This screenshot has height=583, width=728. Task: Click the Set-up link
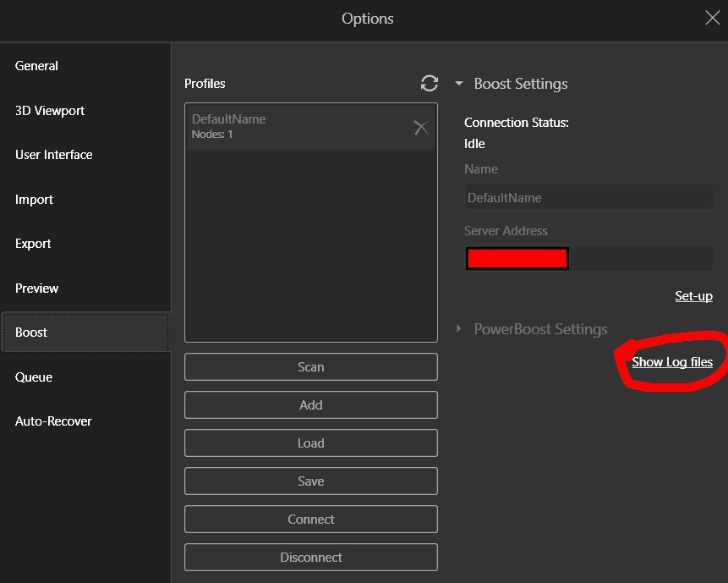(693, 296)
